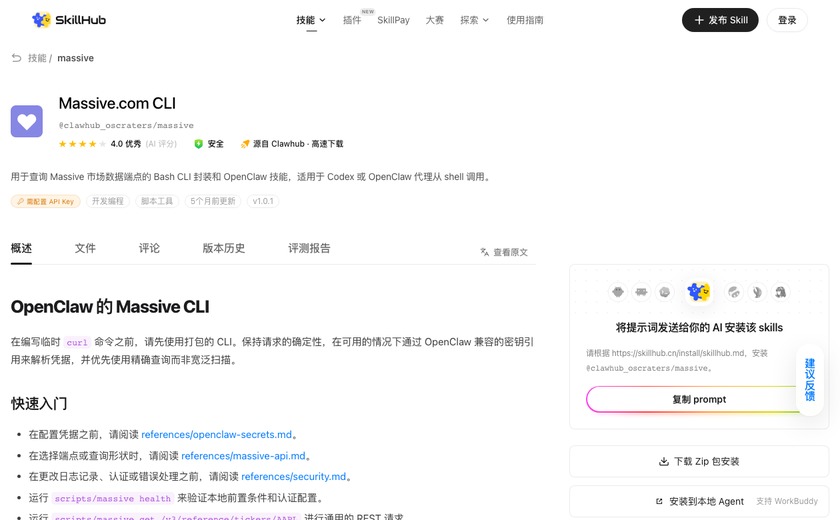Viewport: 840px width, 520px height.
Task: Click the 登录 login button
Action: point(787,20)
